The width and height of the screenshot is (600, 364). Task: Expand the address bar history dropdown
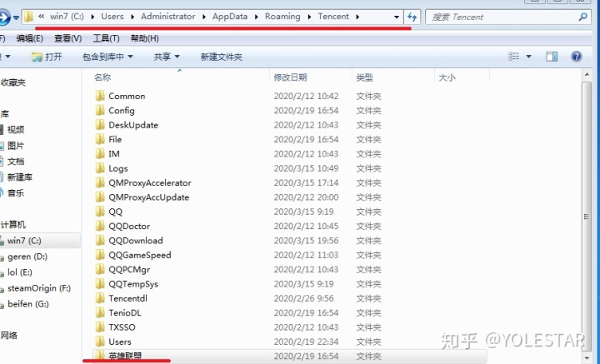coord(397,17)
